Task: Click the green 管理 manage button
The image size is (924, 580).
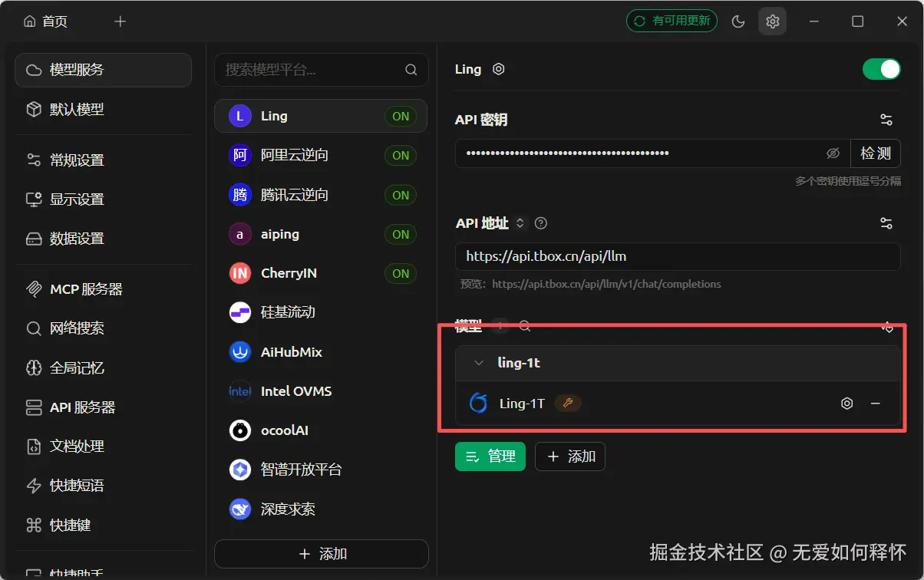Action: point(490,456)
